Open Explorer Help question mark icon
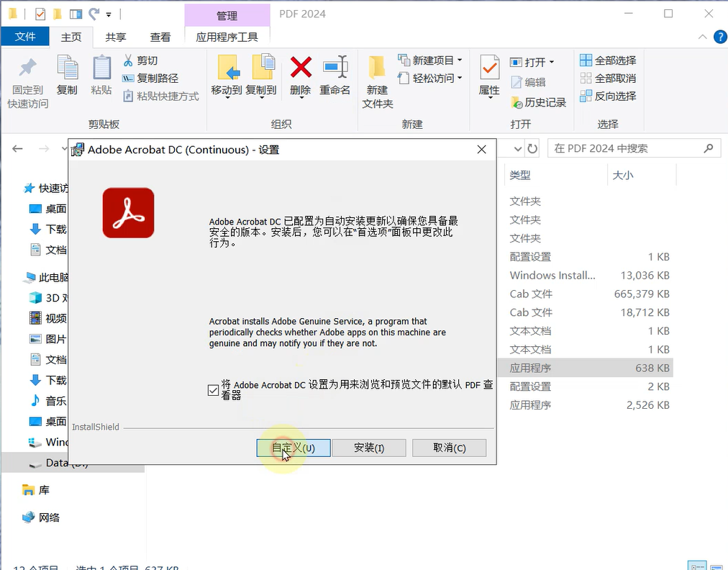The height and width of the screenshot is (570, 728). [719, 37]
